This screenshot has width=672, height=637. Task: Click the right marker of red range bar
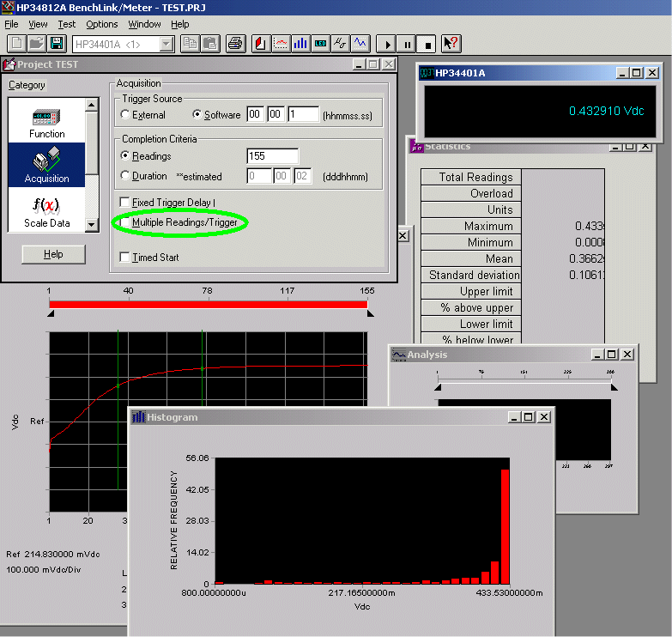coord(371,314)
